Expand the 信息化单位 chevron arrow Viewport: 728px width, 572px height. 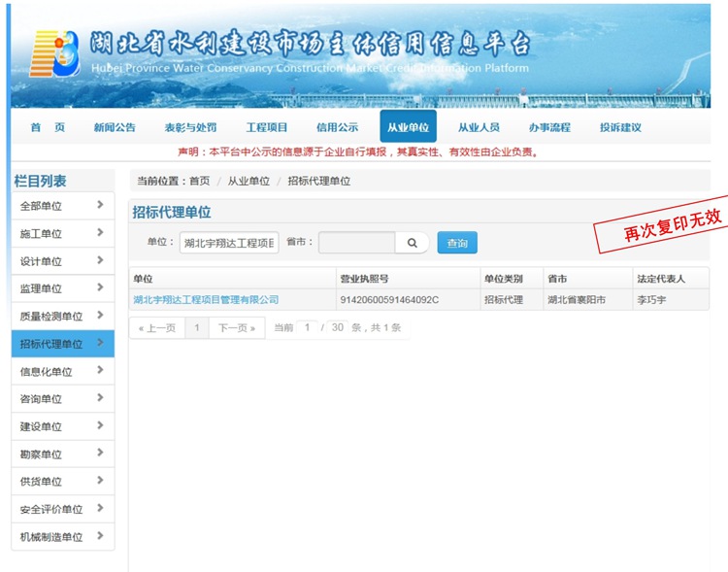tap(100, 370)
